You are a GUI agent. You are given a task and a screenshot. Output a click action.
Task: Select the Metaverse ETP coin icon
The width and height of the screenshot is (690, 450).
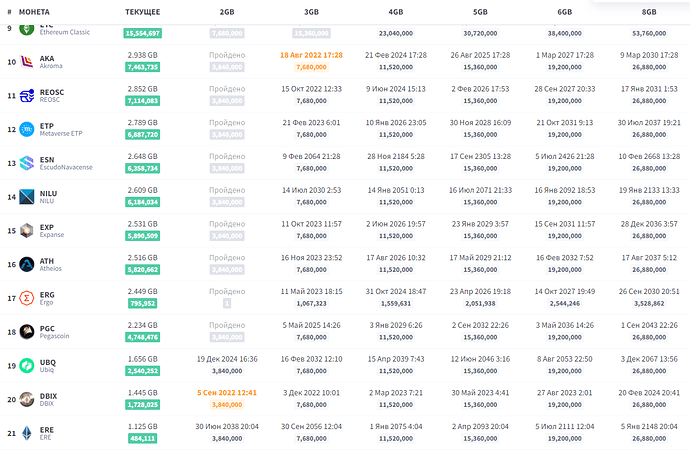point(27,129)
